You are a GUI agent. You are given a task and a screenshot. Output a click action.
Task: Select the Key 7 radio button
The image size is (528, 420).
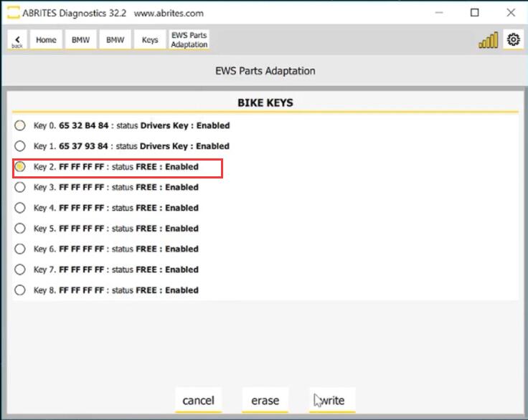tap(20, 269)
